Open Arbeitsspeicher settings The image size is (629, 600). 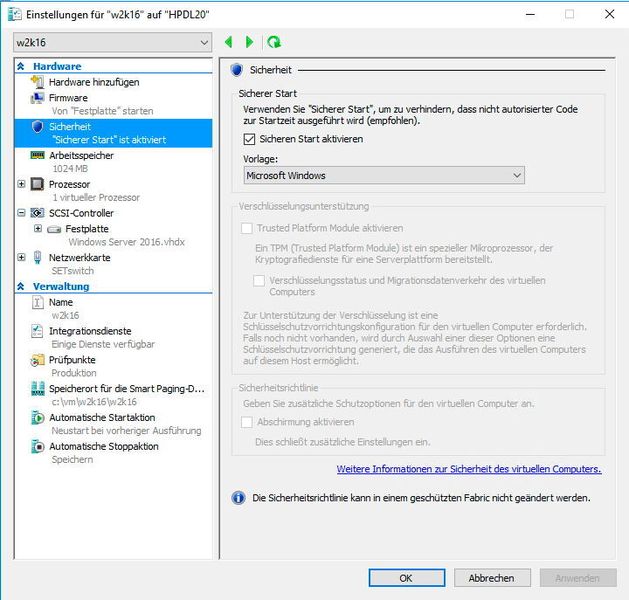pos(81,155)
